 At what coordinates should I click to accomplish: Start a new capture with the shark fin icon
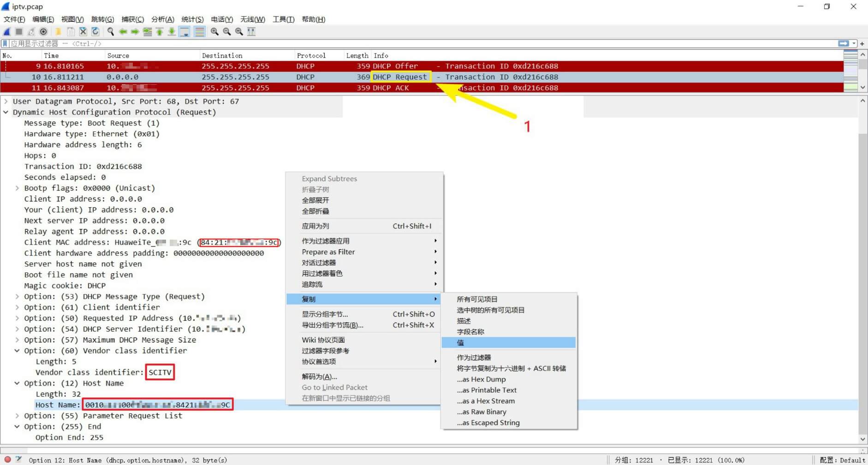coord(6,31)
